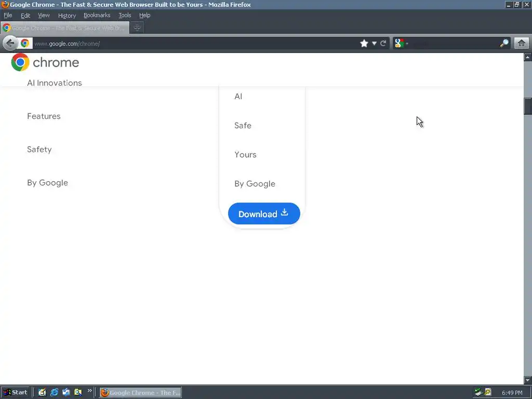
Task: Click the 6:49 PM taskbar clock
Action: 512,393
